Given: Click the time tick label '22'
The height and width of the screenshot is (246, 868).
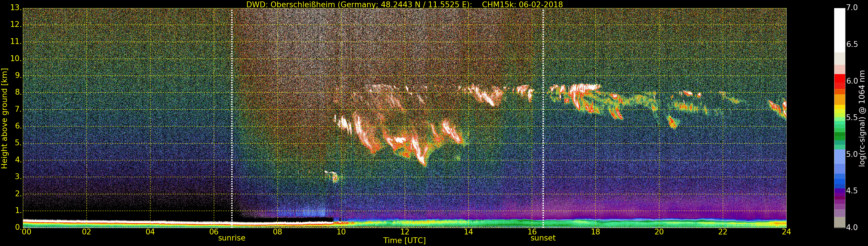Looking at the screenshot, I should pyautogui.click(x=723, y=232).
